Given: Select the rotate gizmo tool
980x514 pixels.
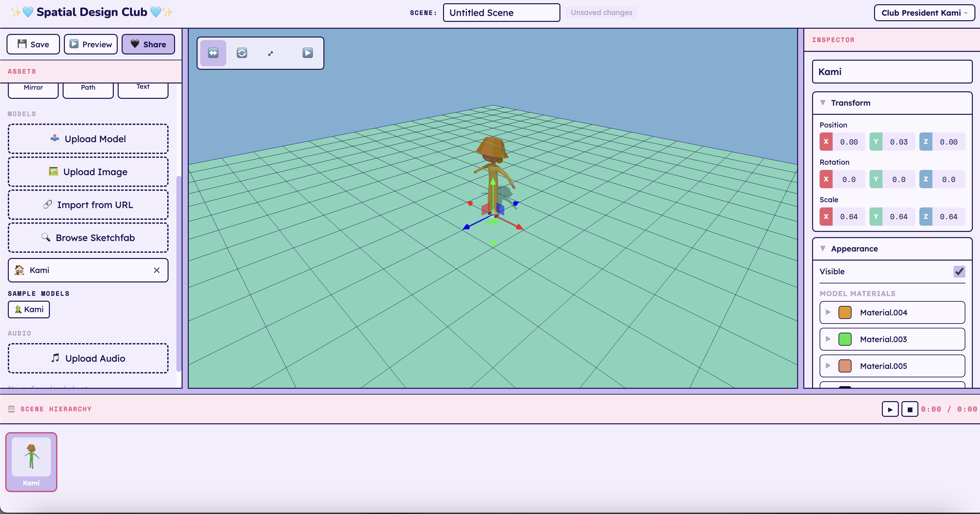Looking at the screenshot, I should click(x=242, y=53).
